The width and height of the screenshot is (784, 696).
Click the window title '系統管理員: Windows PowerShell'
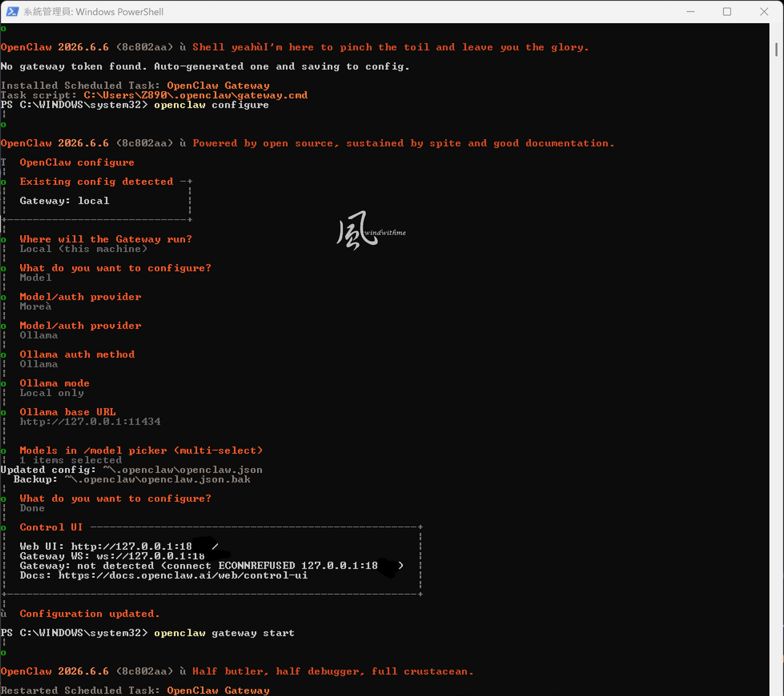pyautogui.click(x=93, y=12)
